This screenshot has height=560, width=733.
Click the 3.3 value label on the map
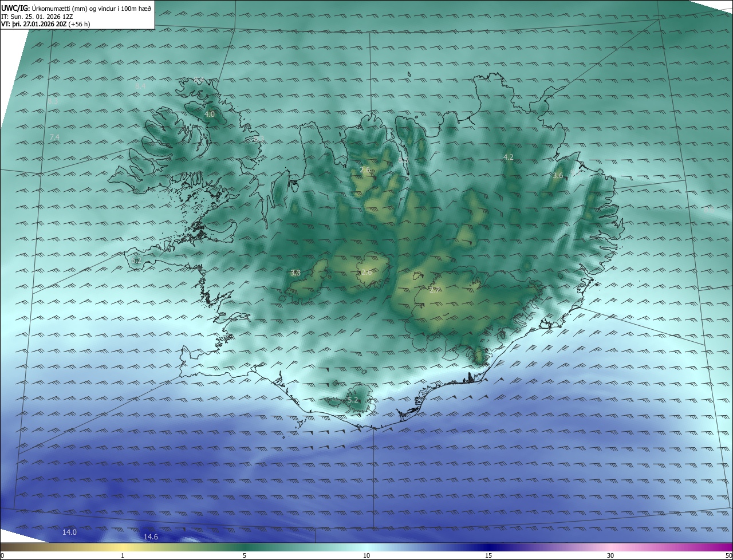click(295, 273)
